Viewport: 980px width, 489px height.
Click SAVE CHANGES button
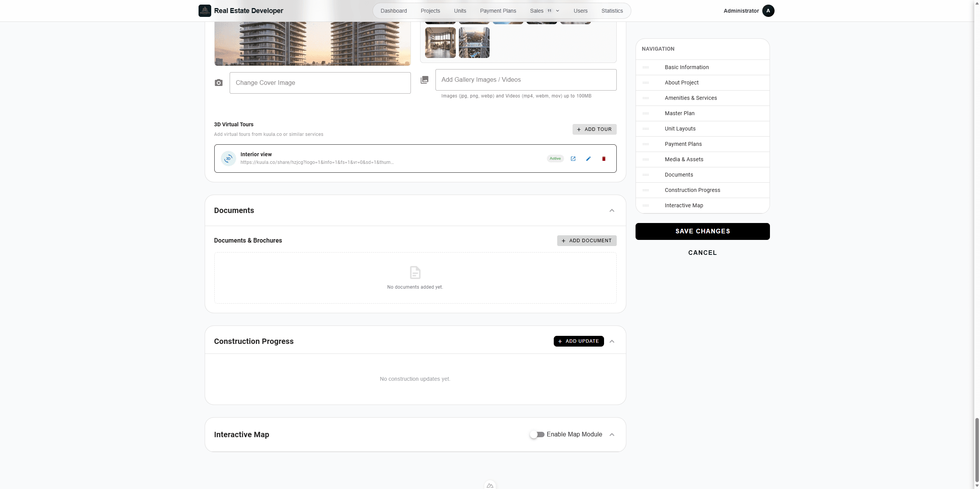point(702,231)
